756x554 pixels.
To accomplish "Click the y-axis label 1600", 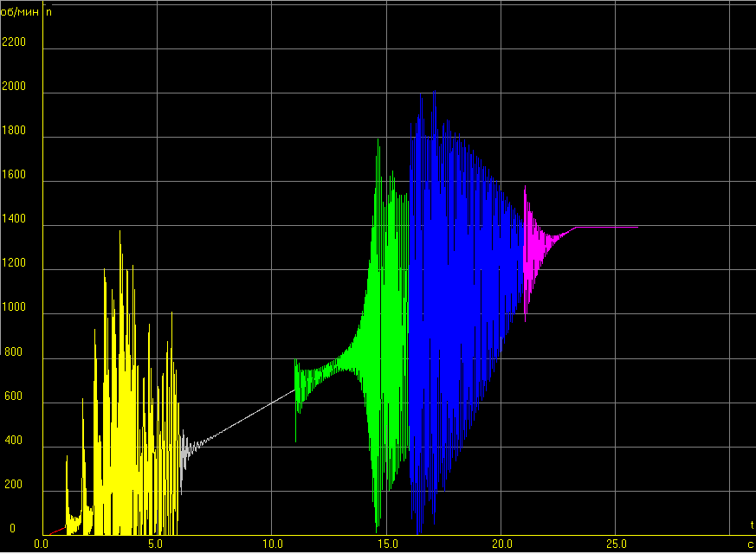I will pyautogui.click(x=14, y=174).
